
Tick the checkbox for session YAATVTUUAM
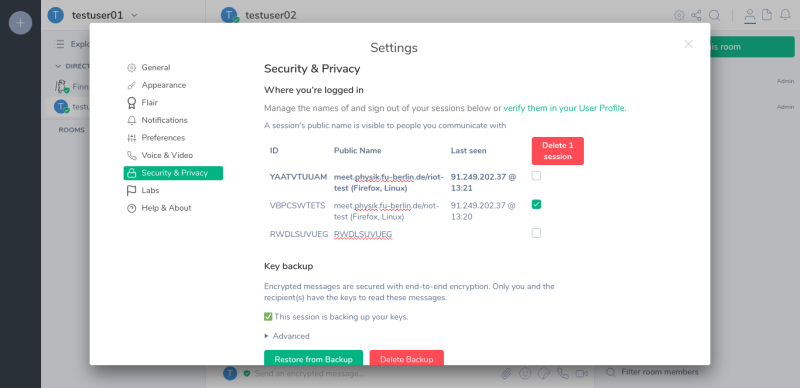(x=536, y=176)
